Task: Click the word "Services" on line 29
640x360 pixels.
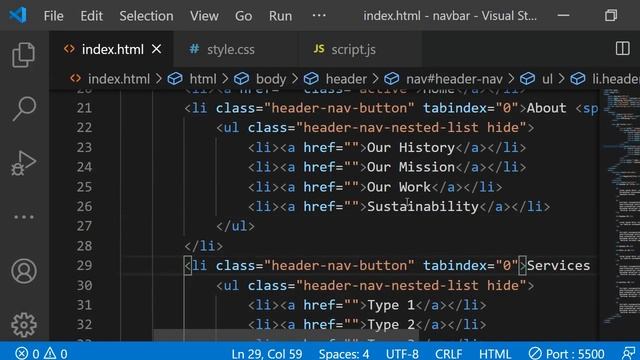Action: (558, 266)
